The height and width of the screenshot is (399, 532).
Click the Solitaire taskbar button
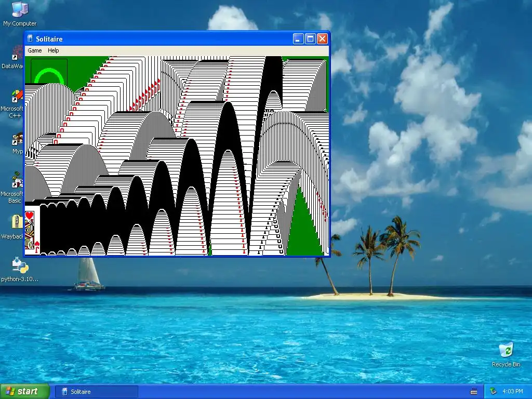96,392
